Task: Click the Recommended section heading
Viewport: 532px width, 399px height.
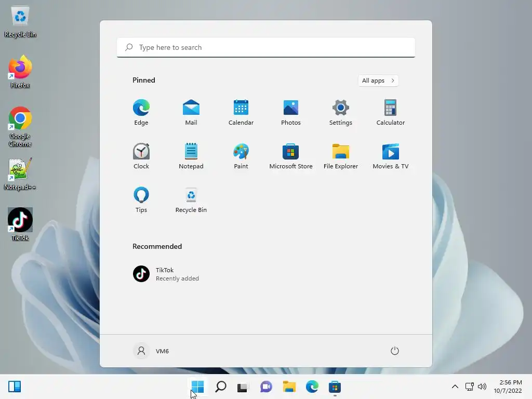Action: pyautogui.click(x=157, y=246)
